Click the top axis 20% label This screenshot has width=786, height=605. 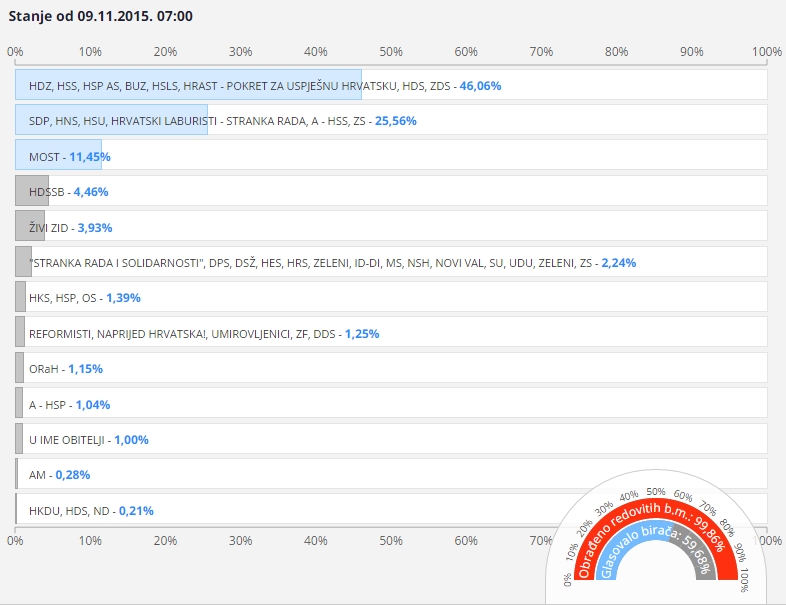pyautogui.click(x=165, y=52)
